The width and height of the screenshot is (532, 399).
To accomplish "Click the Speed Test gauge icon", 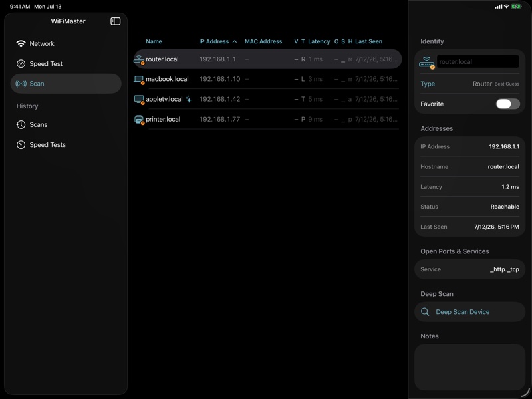I will tap(21, 63).
